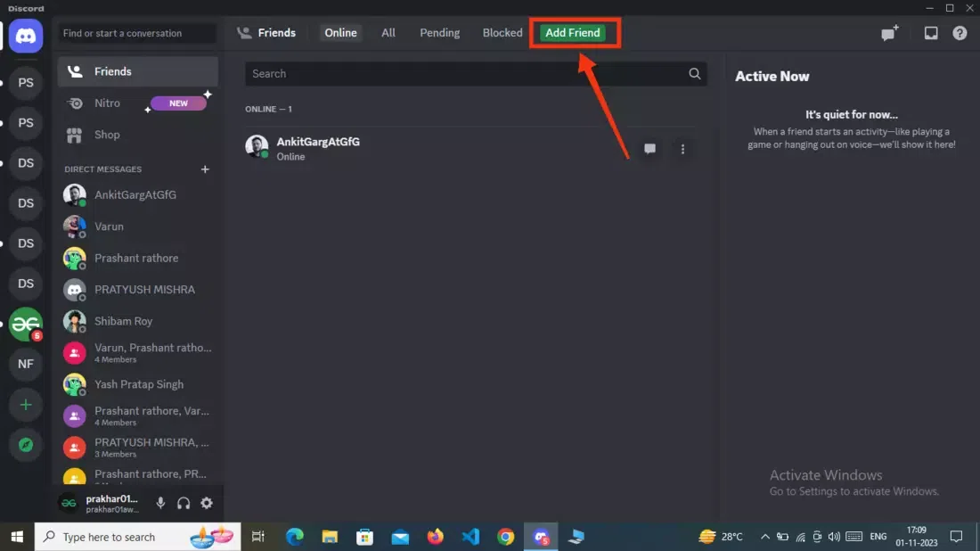This screenshot has height=551, width=980.
Task: Open DM with Varun
Action: 137,226
